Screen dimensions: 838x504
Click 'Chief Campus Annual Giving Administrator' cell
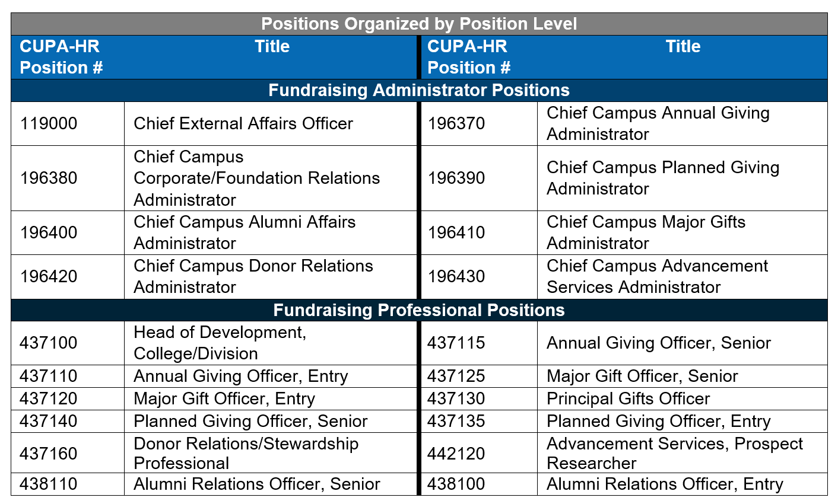coord(658,123)
